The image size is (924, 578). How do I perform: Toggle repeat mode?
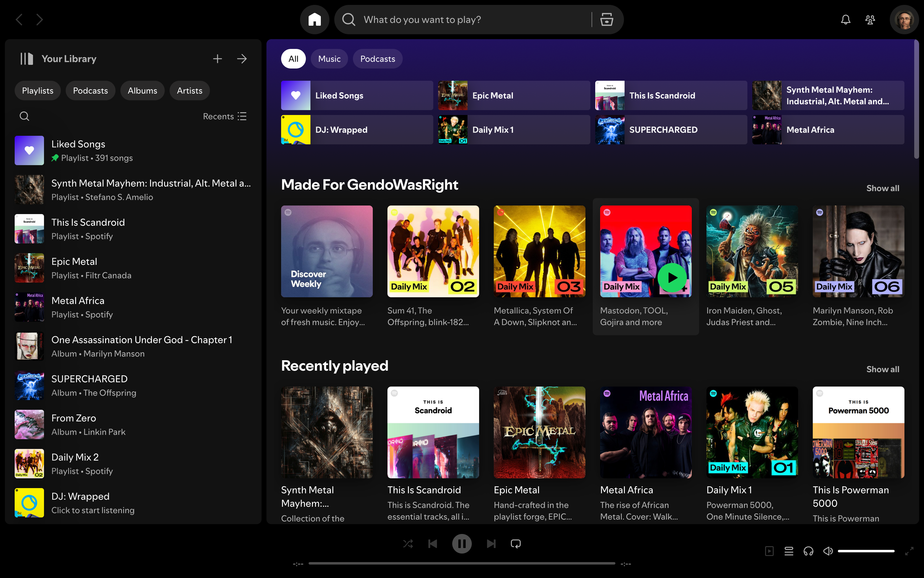point(516,544)
